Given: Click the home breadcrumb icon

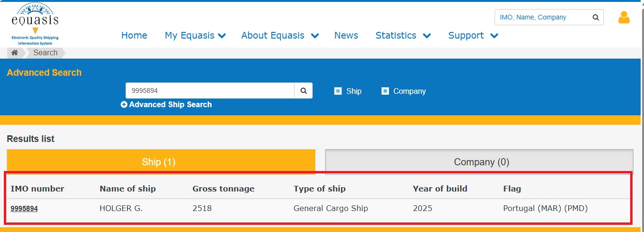Looking at the screenshot, I should click(x=14, y=53).
